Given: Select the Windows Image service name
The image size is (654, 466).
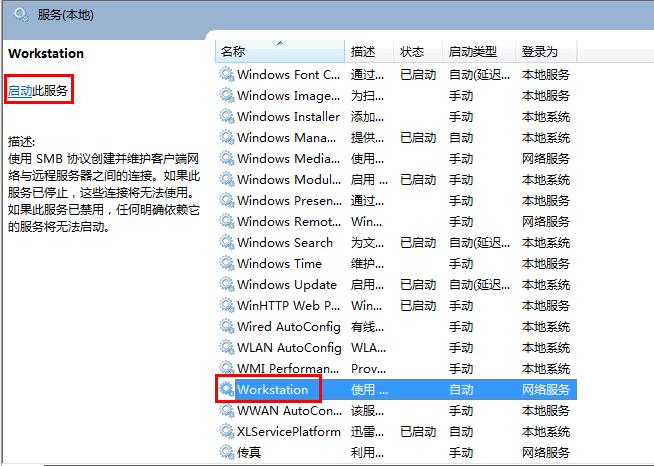Looking at the screenshot, I should point(289,96).
